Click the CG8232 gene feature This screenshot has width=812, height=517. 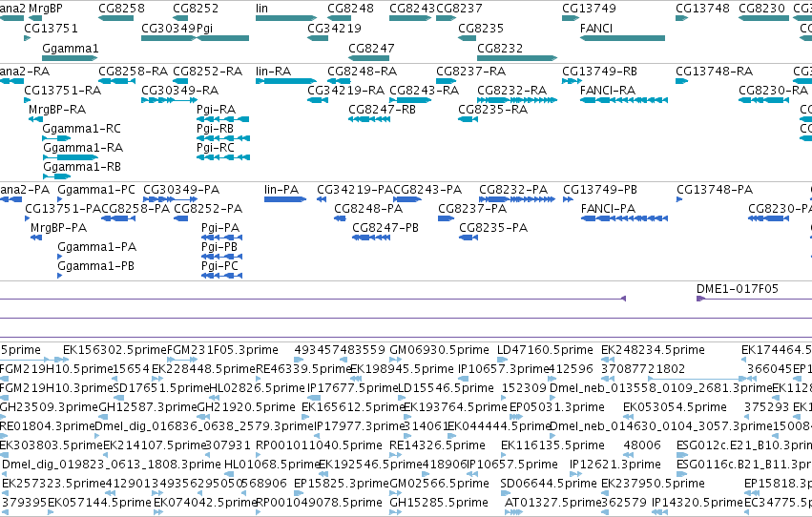point(517,58)
